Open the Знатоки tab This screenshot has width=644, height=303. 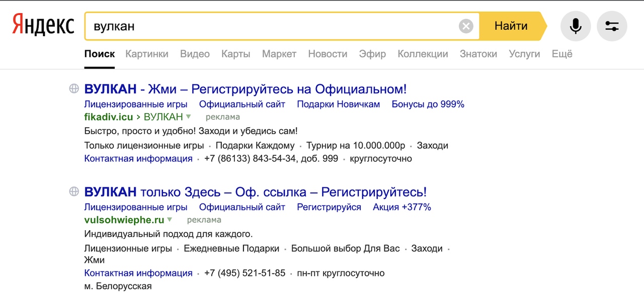478,54
